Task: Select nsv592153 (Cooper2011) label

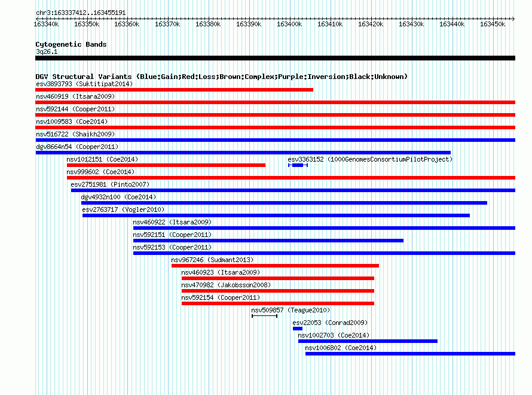Action: tap(172, 247)
